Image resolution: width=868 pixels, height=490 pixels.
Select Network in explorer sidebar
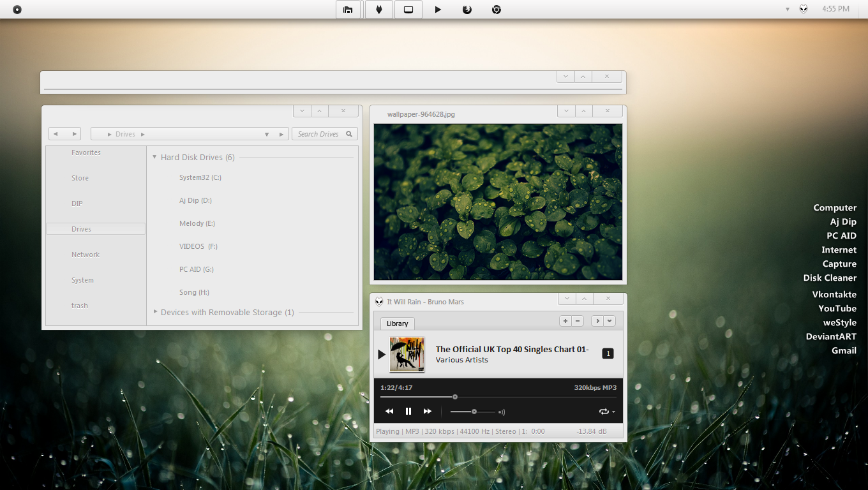click(x=86, y=255)
